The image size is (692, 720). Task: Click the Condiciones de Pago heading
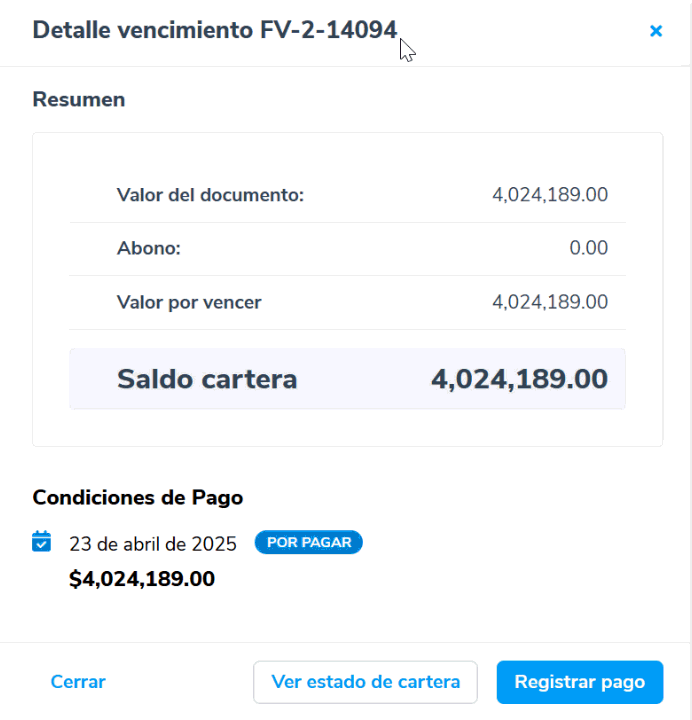click(138, 497)
